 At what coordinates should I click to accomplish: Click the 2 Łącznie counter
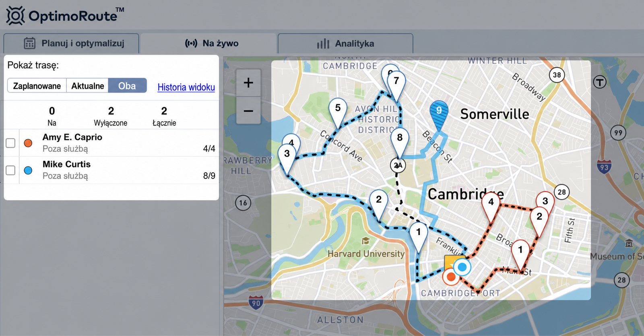tap(164, 116)
